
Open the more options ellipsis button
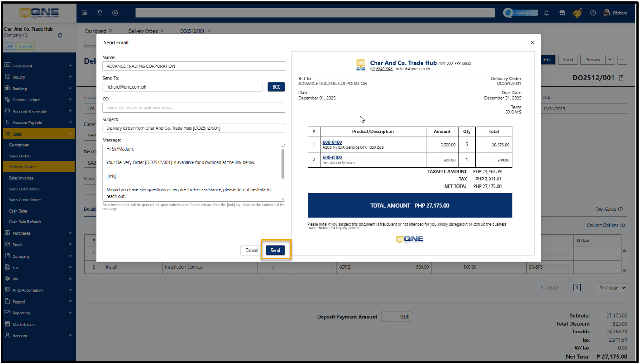[622, 60]
